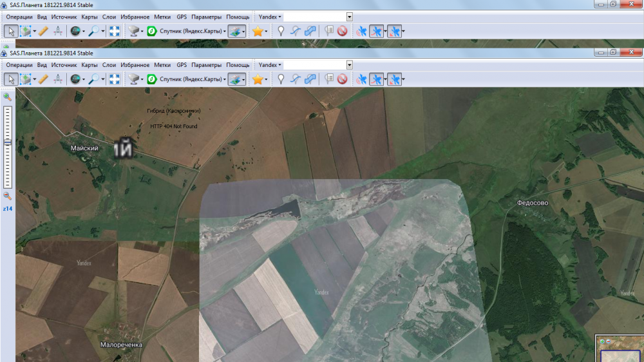Viewport: 644px width, 362px height.
Task: Open the Спутник (Яндекс.Карты) map dropdown, front window
Action: pyautogui.click(x=193, y=79)
